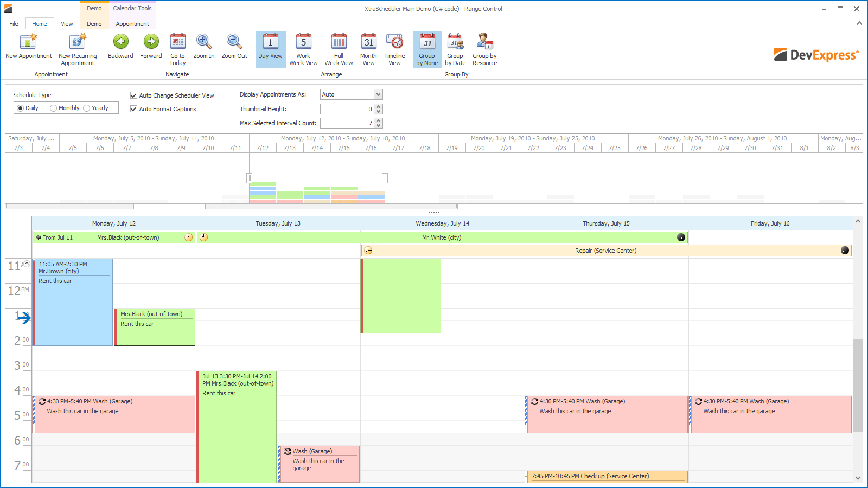Create a New Appointment
This screenshot has width=868, height=488.
coord(28,49)
